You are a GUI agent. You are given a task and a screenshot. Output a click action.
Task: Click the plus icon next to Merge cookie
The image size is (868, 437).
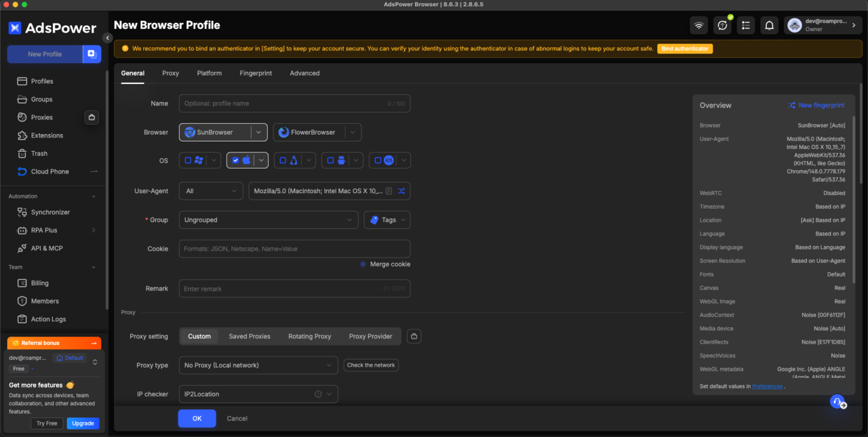[363, 264]
